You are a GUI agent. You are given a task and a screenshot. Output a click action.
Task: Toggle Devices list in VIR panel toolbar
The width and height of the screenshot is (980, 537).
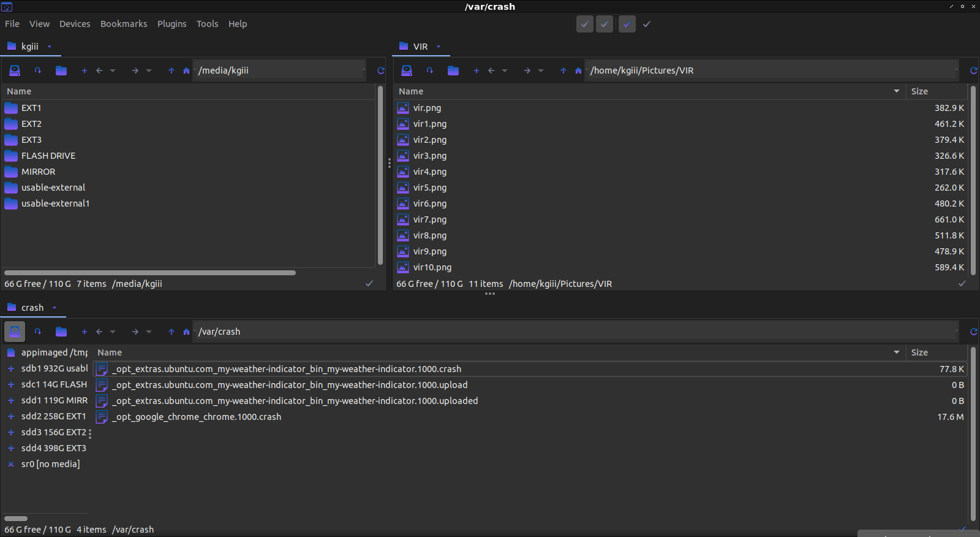click(x=407, y=70)
